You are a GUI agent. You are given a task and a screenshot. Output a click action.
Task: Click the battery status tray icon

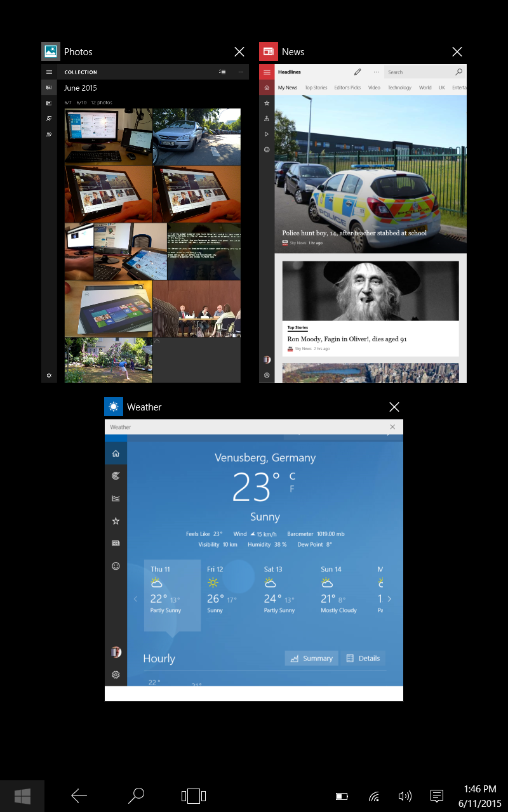342,796
